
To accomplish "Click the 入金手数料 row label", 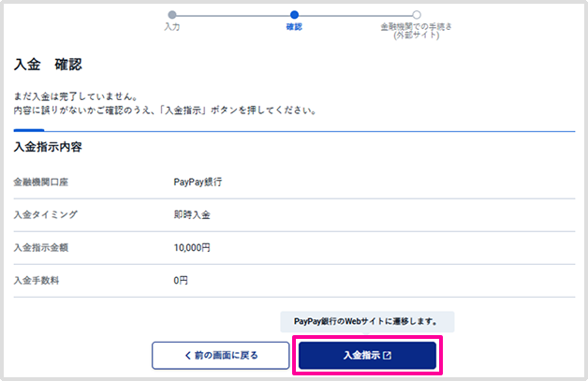I will (37, 280).
